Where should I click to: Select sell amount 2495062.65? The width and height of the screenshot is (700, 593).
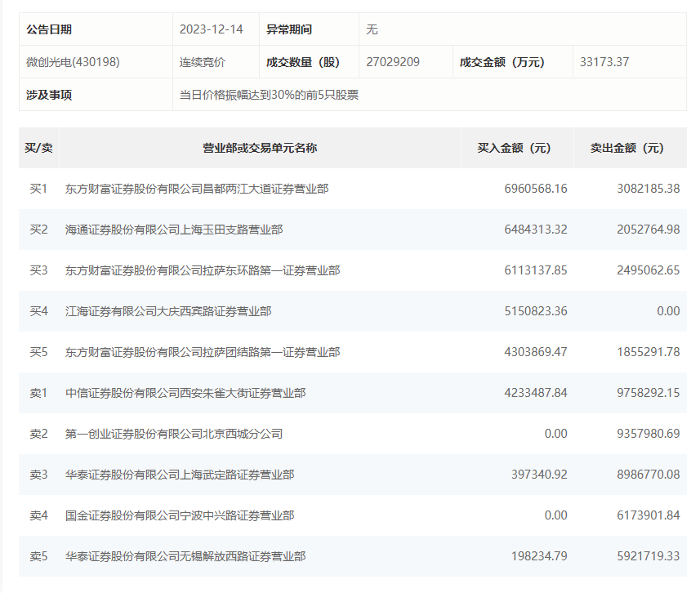click(x=649, y=270)
